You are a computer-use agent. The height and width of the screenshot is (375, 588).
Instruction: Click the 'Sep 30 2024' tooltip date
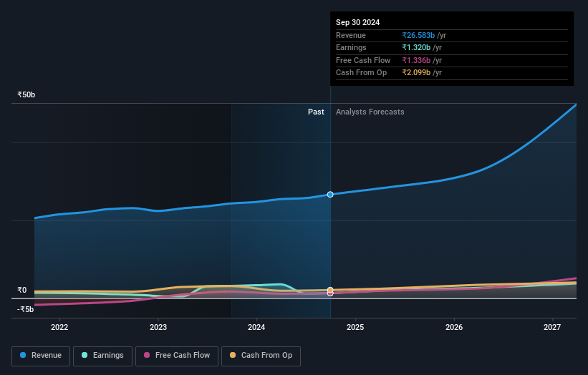click(358, 22)
